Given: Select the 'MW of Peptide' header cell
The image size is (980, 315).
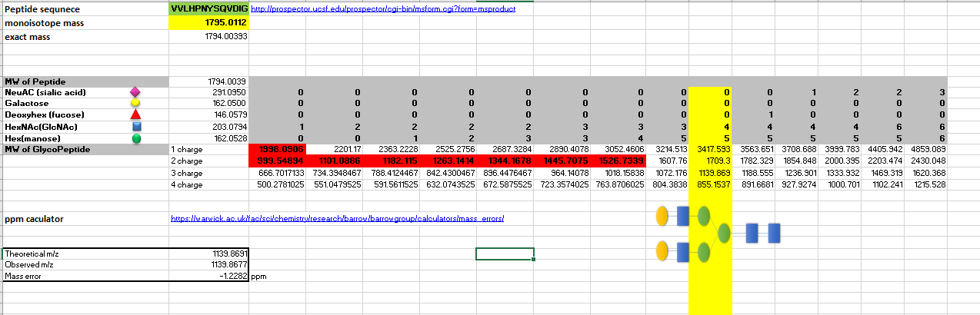Looking at the screenshot, I should (x=85, y=81).
